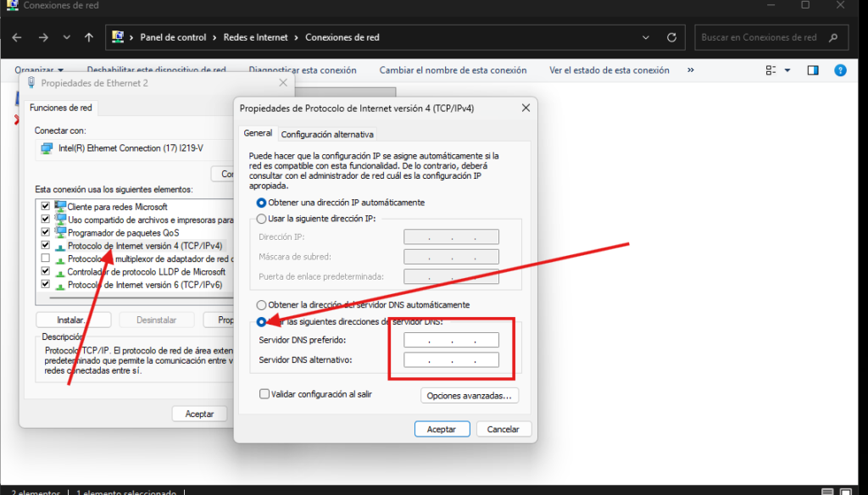Click the Servidor DNS preferido field

(451, 341)
